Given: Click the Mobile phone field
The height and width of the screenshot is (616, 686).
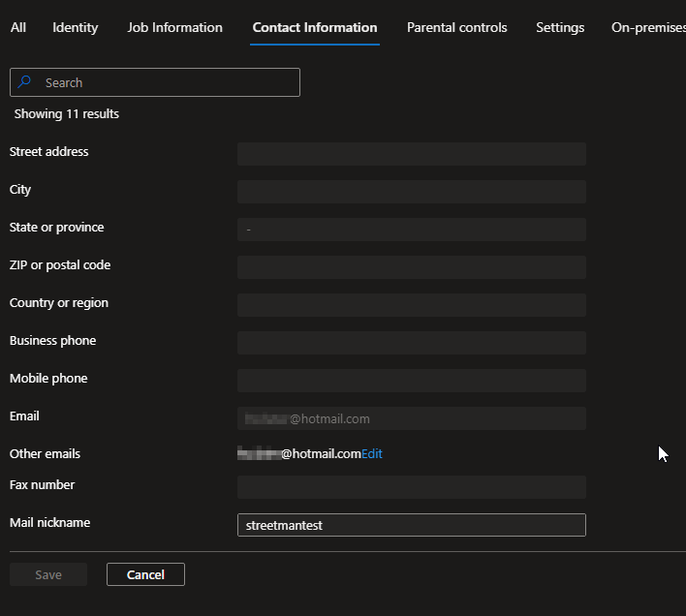Looking at the screenshot, I should pos(412,381).
